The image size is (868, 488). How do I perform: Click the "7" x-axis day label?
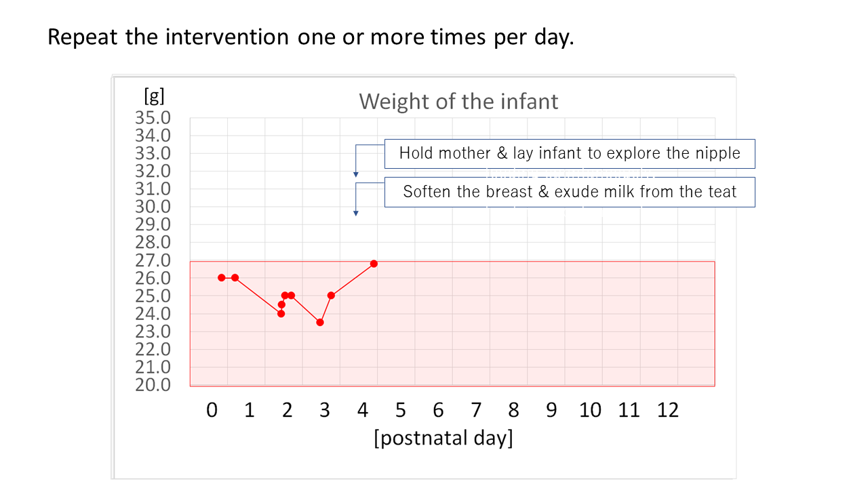pyautogui.click(x=476, y=410)
